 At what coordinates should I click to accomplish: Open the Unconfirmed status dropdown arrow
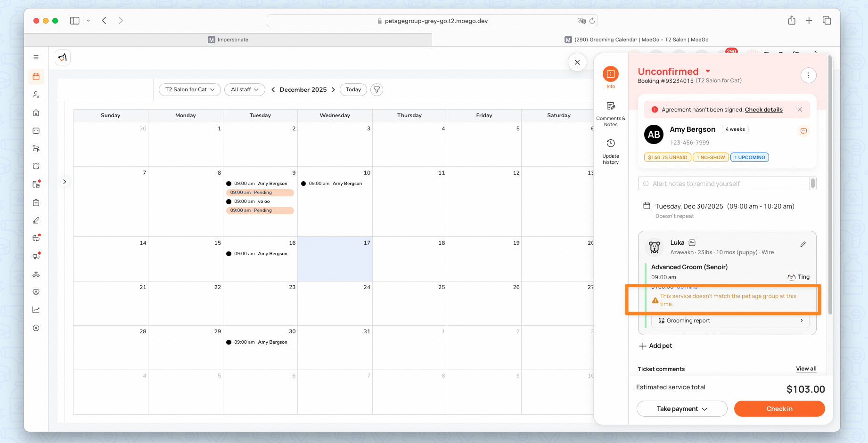pyautogui.click(x=708, y=71)
